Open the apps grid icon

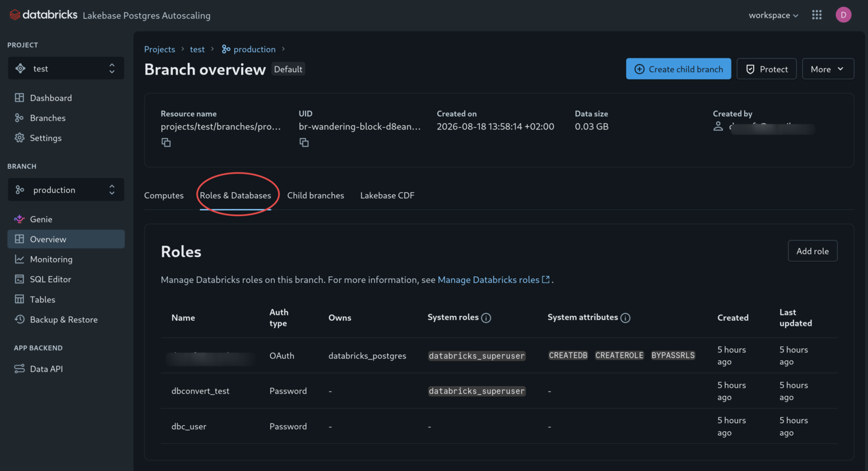(817, 15)
